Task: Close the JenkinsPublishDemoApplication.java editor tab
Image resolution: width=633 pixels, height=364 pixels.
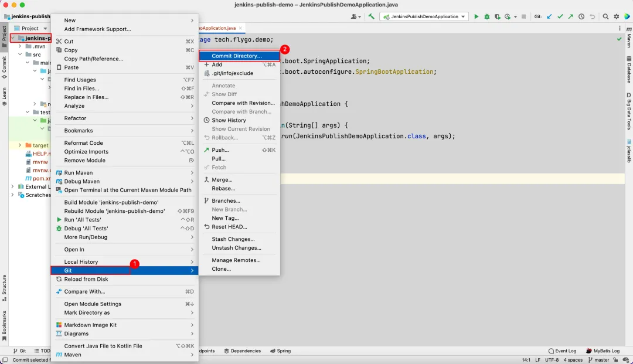Action: click(x=240, y=28)
